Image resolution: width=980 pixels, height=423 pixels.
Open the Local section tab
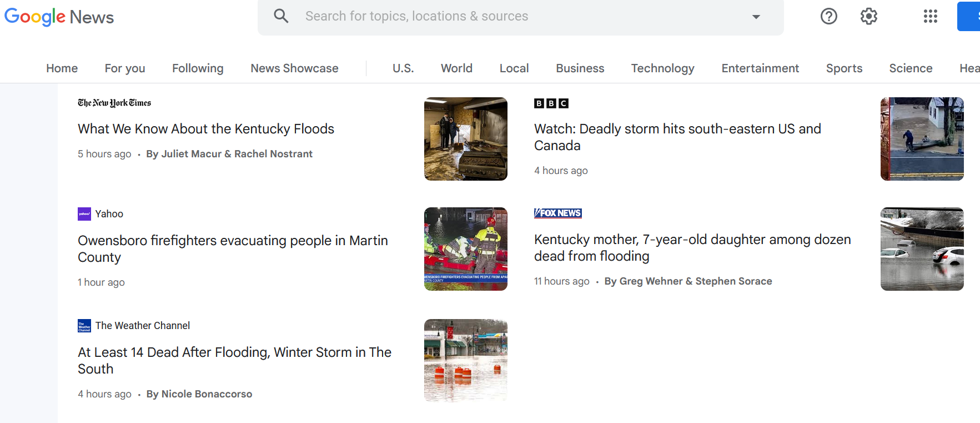[x=514, y=68]
